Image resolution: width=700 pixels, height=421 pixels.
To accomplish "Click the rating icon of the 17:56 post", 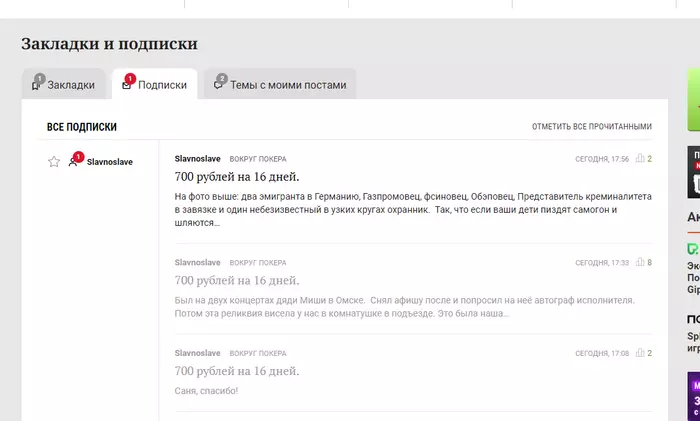I will 640,158.
